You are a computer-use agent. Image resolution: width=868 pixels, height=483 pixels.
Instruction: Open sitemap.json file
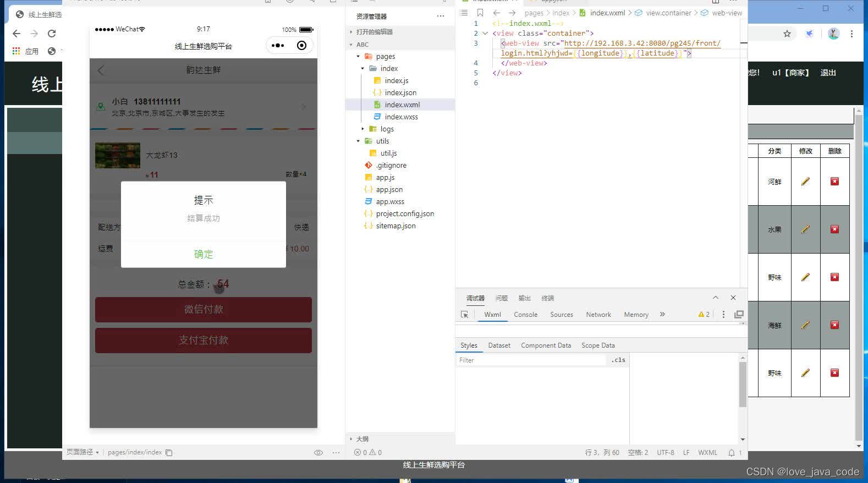(395, 226)
